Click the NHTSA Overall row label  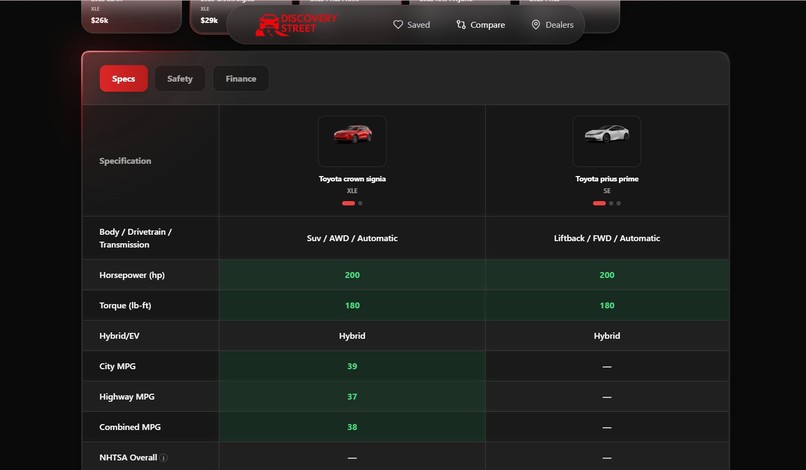[129, 458]
